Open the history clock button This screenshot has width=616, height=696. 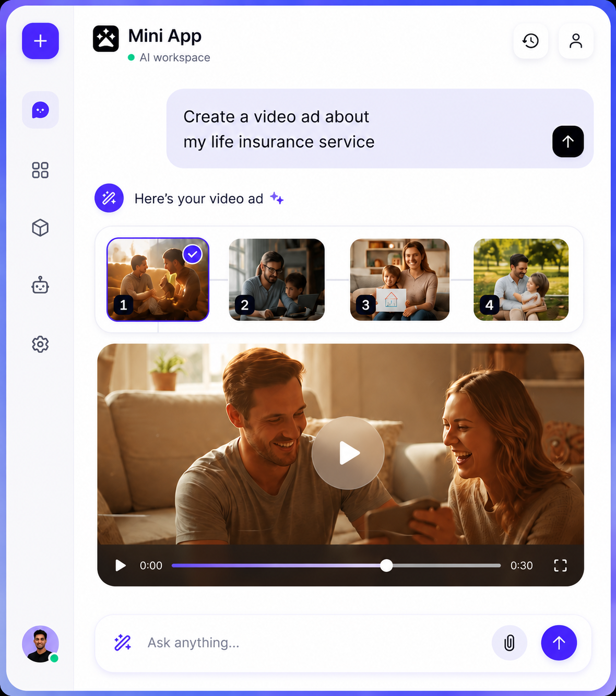click(x=531, y=41)
